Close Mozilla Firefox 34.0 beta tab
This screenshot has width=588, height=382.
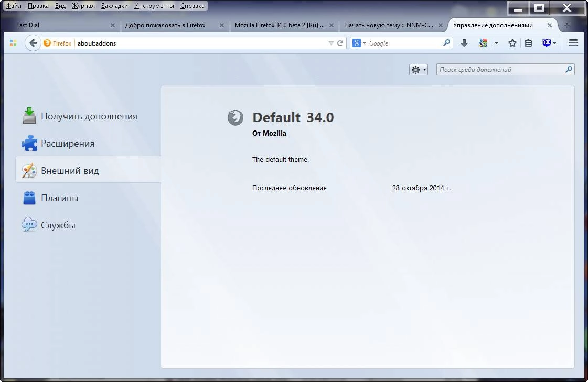click(331, 25)
